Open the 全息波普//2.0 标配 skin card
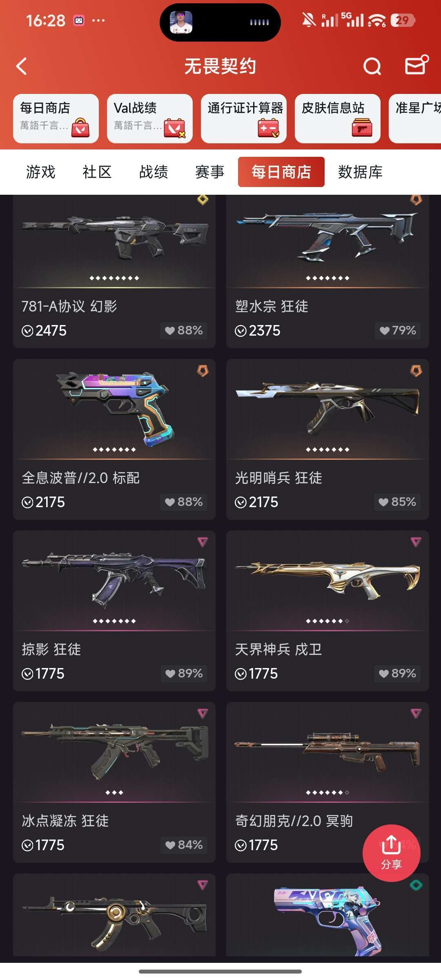 click(114, 439)
